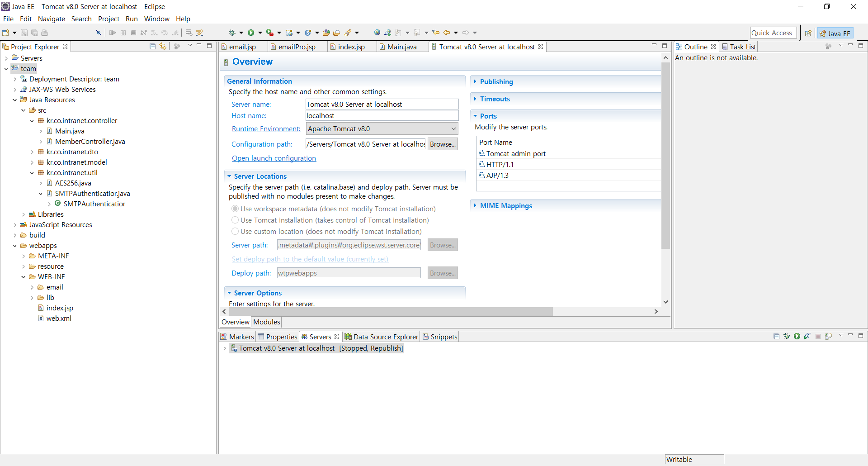This screenshot has width=868, height=466.
Task: Toggle Link with Editor in Project Explorer
Action: tap(163, 46)
